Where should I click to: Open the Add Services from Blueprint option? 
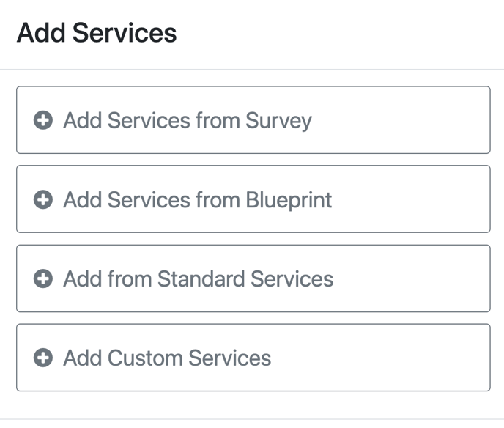[253, 199]
